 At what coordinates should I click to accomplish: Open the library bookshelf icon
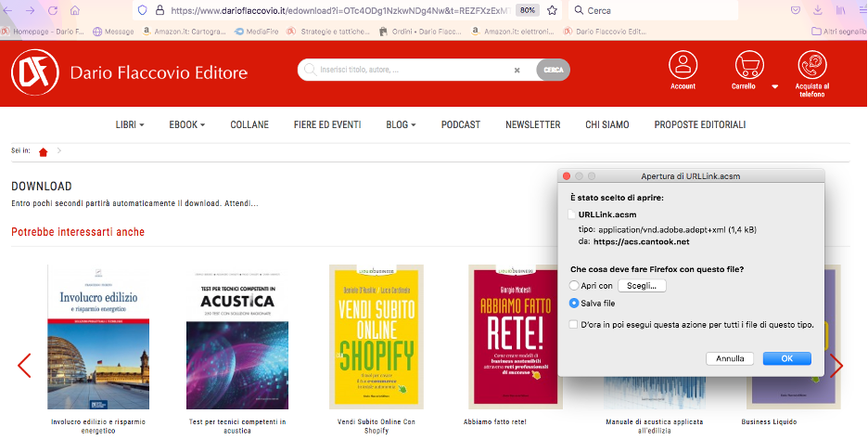[x=840, y=10]
